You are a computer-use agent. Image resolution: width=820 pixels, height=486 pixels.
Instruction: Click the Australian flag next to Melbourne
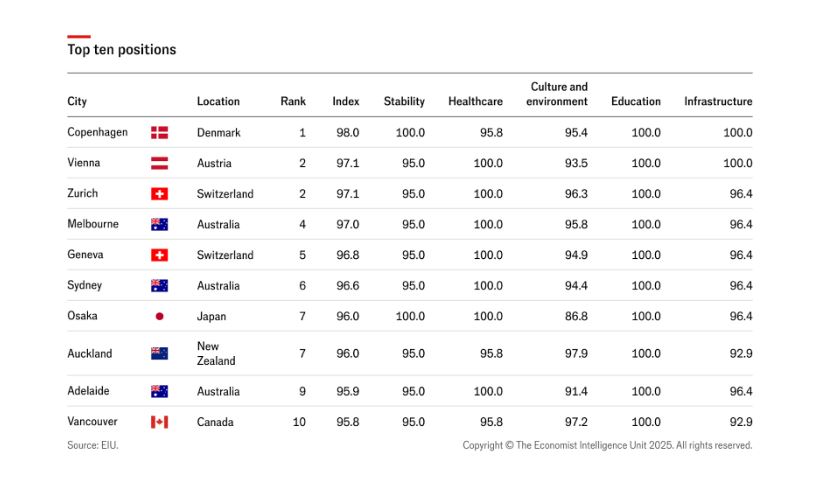(x=159, y=224)
